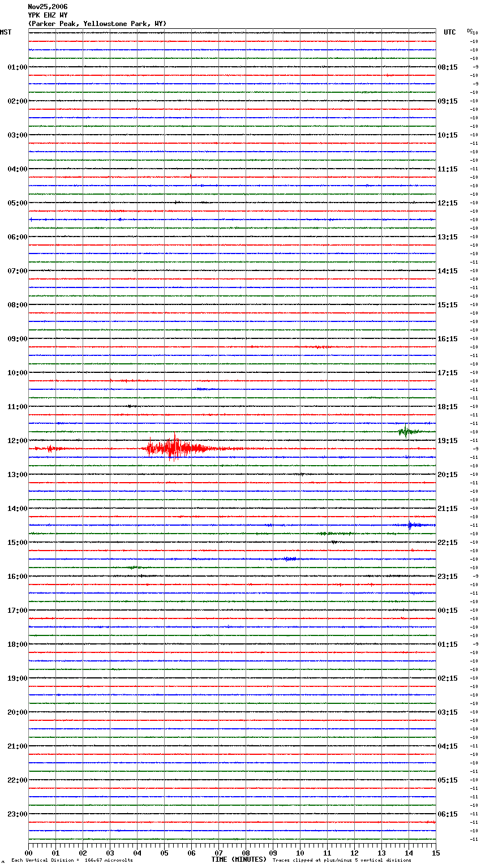The width and height of the screenshot is (481, 868).
Task: Select the 05:00 MST time label
Action: pyautogui.click(x=17, y=203)
